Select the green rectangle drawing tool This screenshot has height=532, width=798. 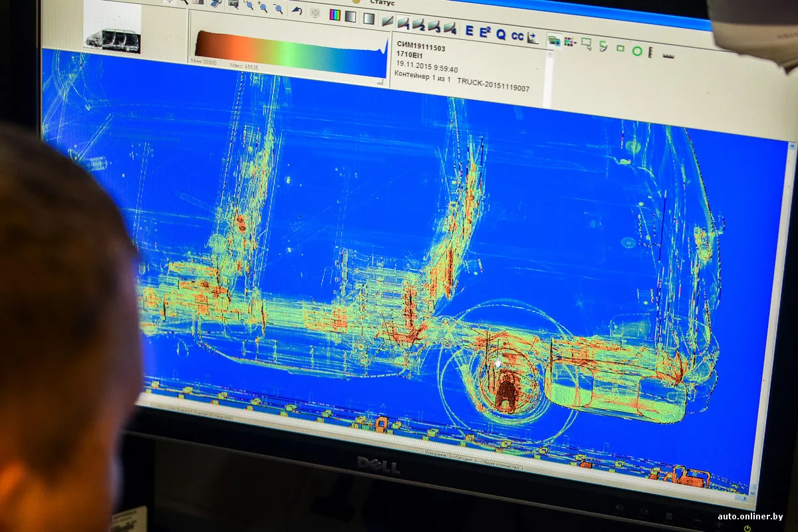pos(620,49)
